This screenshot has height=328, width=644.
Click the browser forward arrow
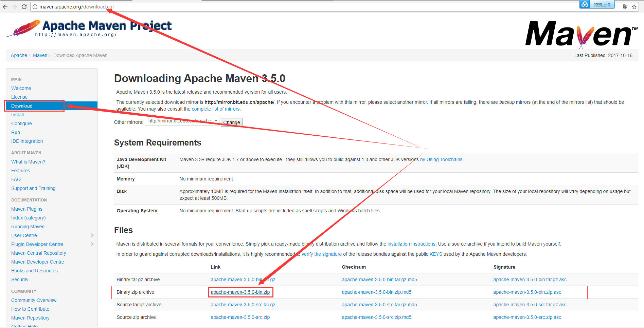(15, 7)
